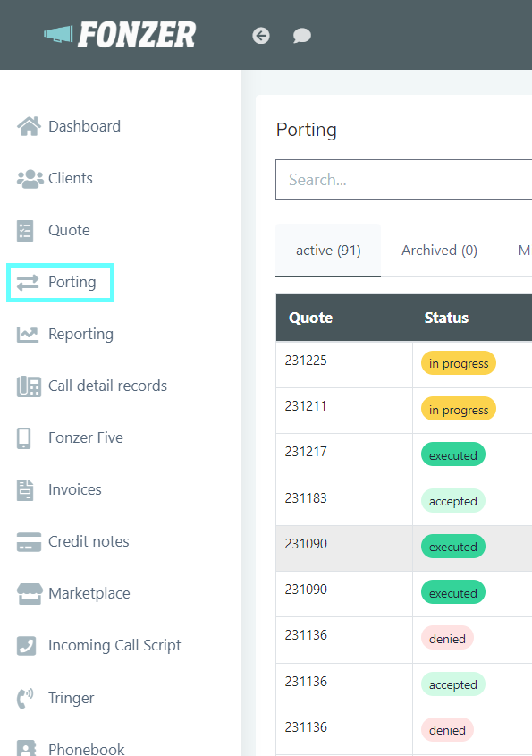Open the Marketplace store icon
This screenshot has width=532, height=756.
tap(30, 593)
